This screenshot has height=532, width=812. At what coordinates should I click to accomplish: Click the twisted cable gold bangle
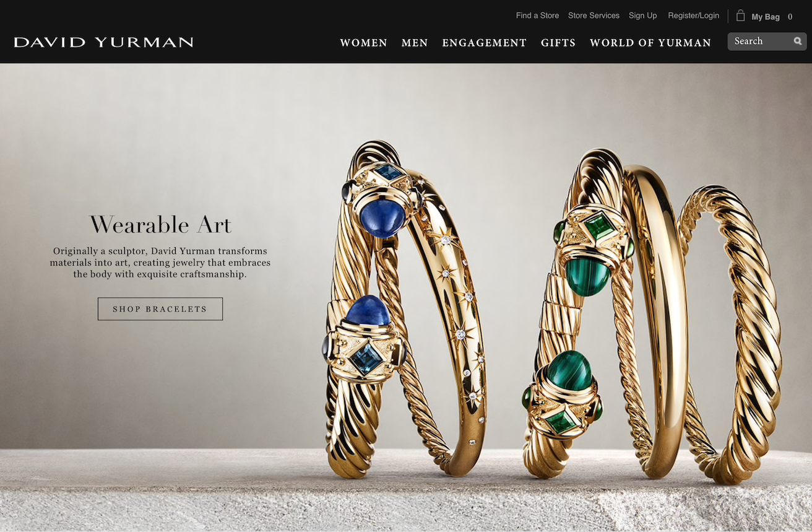tap(730, 334)
